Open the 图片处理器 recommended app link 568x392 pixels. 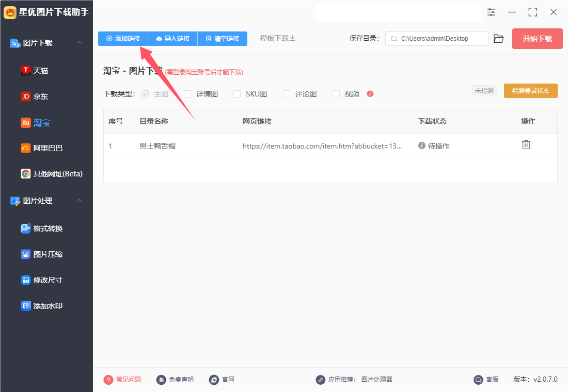pos(377,380)
